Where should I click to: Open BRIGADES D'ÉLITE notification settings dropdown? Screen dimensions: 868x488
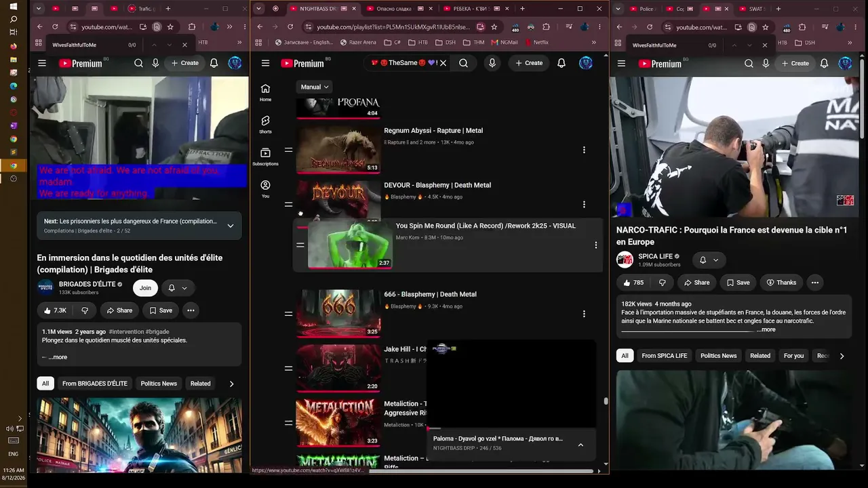coord(178,288)
